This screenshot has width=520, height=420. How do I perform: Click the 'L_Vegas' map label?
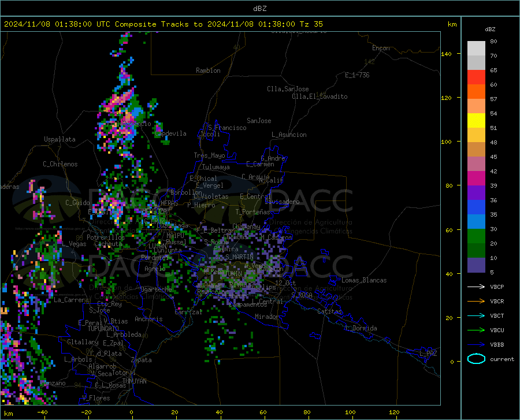tap(74, 244)
